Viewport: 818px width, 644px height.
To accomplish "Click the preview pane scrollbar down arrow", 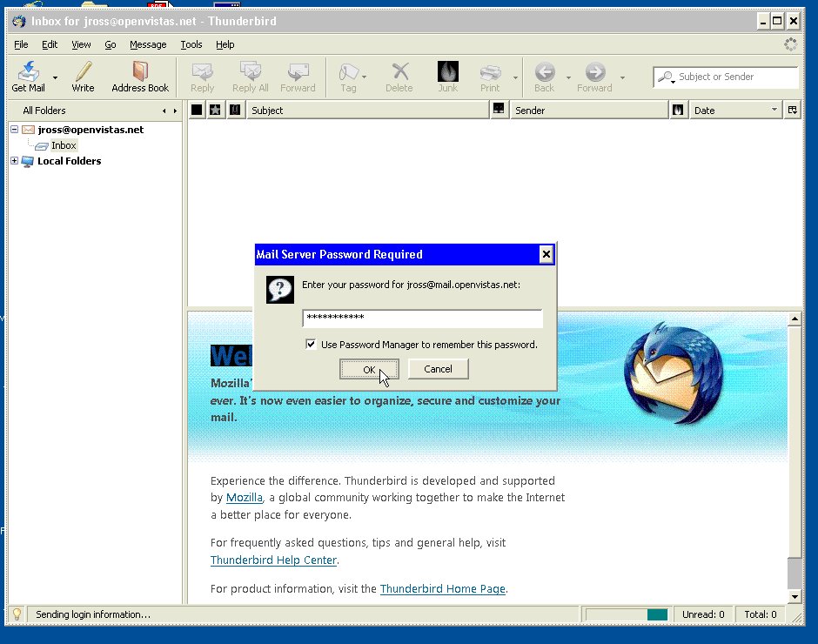I will [x=795, y=596].
